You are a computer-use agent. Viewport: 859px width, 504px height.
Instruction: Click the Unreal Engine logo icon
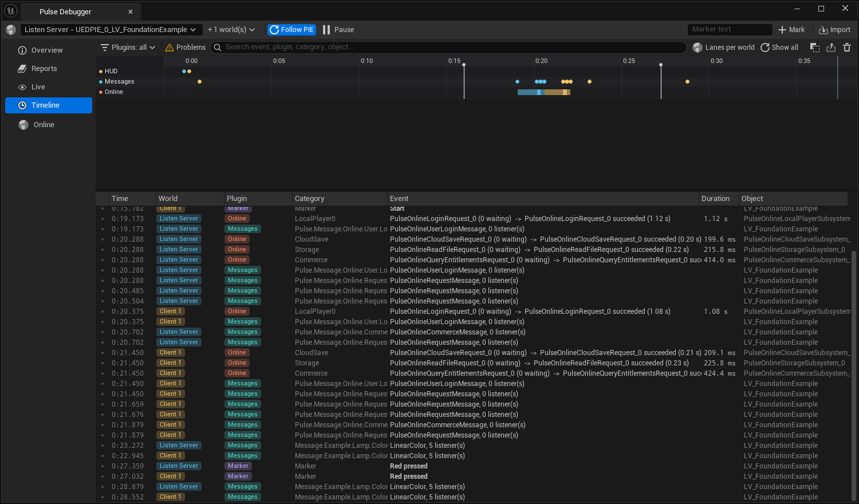(11, 10)
